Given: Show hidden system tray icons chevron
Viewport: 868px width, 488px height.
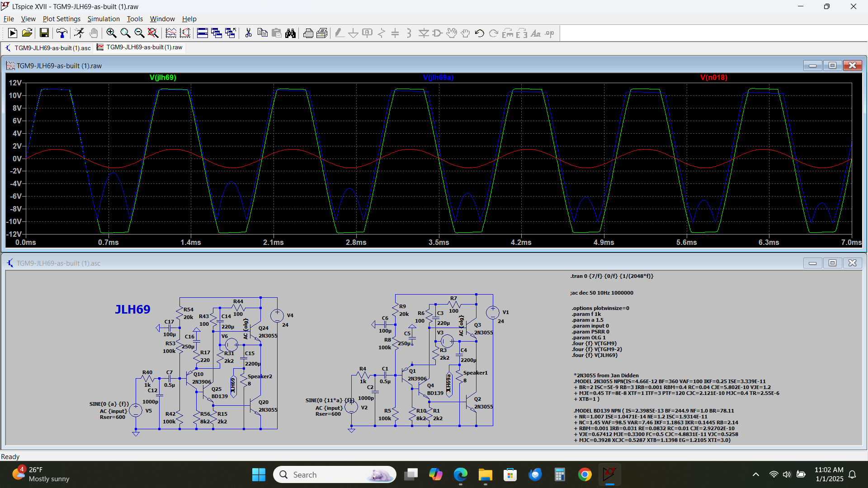Looking at the screenshot, I should [x=755, y=474].
